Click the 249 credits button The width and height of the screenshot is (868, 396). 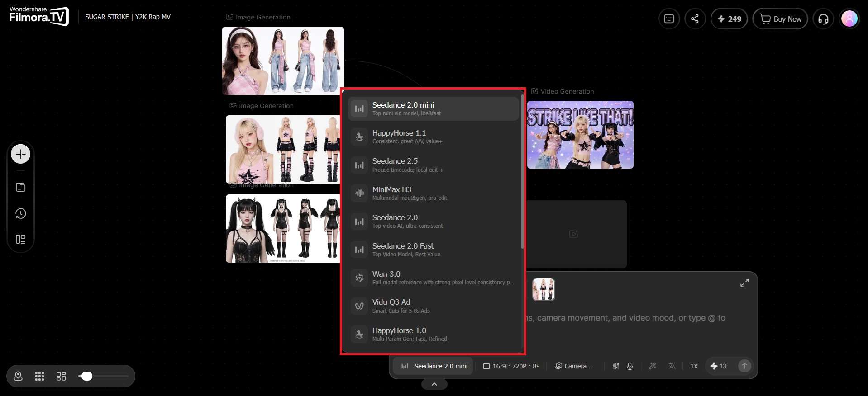729,19
